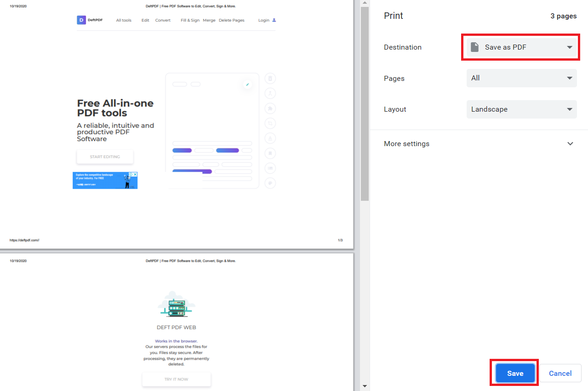Open the Layout dropdown set to Landscape

tap(521, 109)
